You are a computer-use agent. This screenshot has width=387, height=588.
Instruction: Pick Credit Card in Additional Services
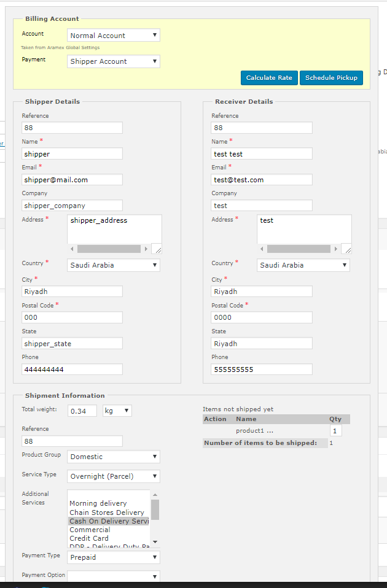89,538
